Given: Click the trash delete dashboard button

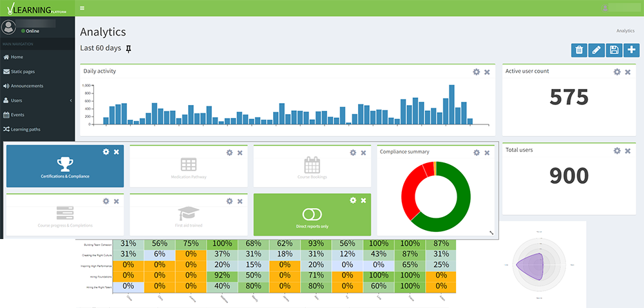Looking at the screenshot, I should pyautogui.click(x=579, y=50).
